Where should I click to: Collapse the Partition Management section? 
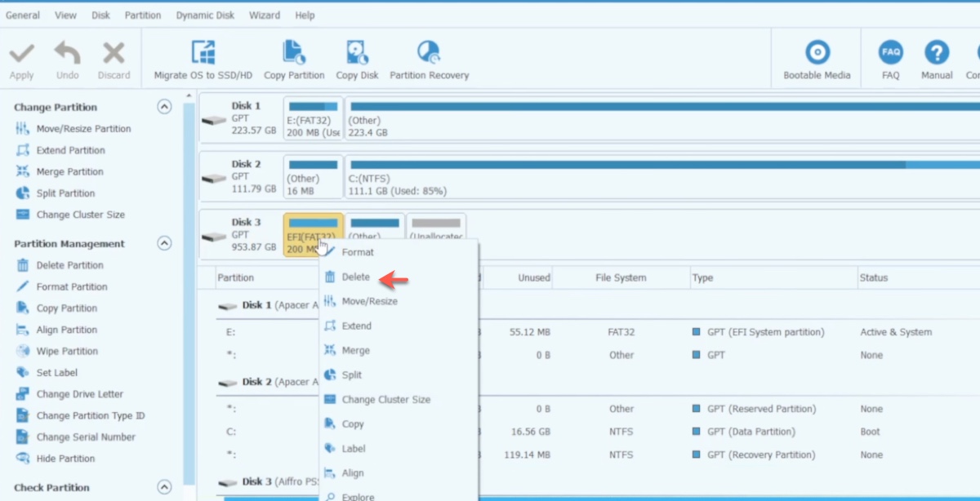click(x=164, y=243)
